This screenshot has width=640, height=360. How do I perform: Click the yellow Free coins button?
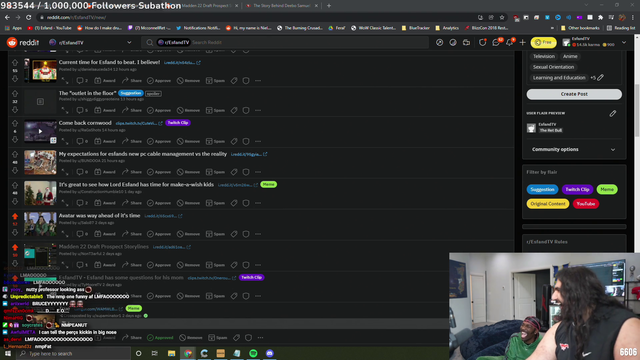click(543, 42)
